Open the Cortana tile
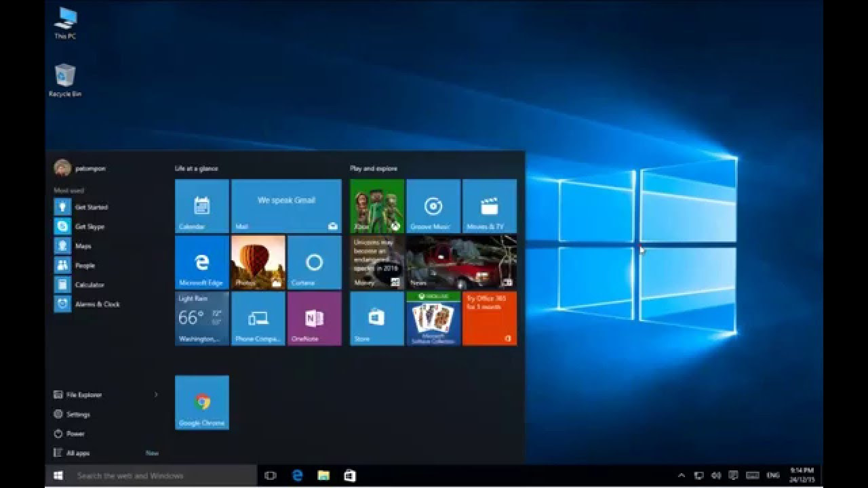 pos(315,262)
